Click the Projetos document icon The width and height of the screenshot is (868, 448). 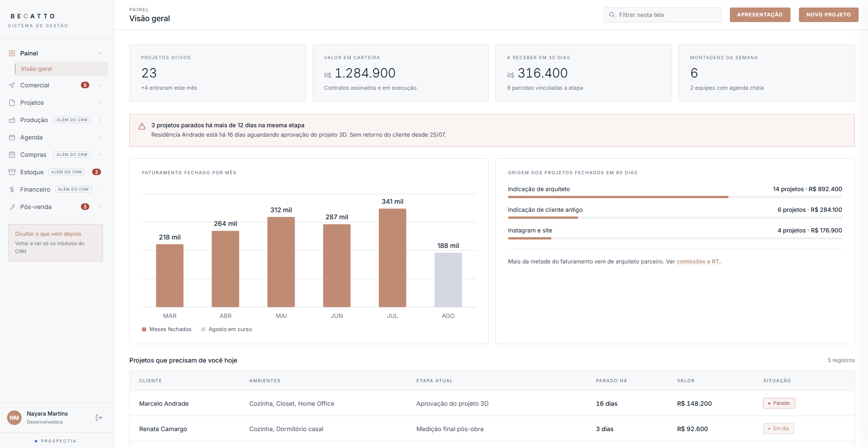click(x=12, y=103)
